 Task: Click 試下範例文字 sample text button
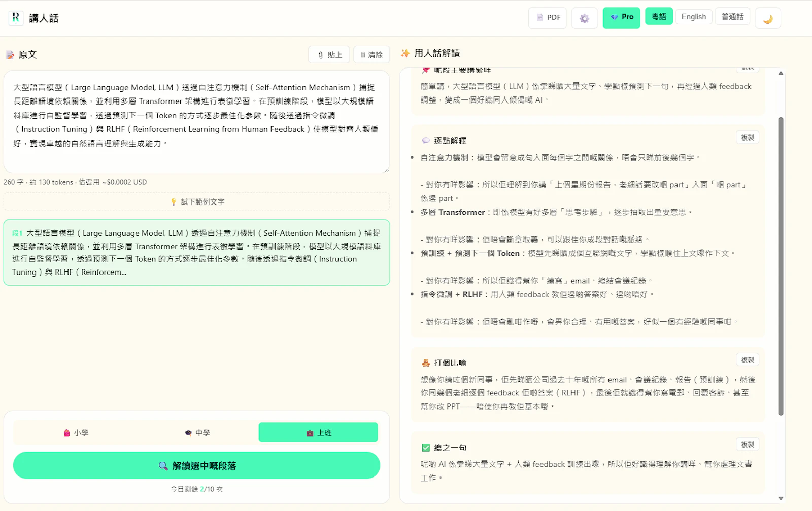196,202
